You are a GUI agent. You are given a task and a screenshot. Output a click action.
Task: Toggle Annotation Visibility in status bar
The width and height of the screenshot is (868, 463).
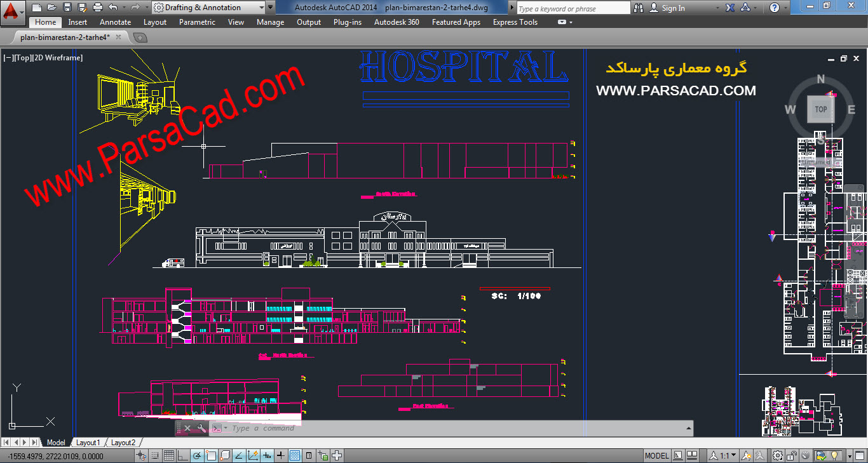tap(746, 455)
